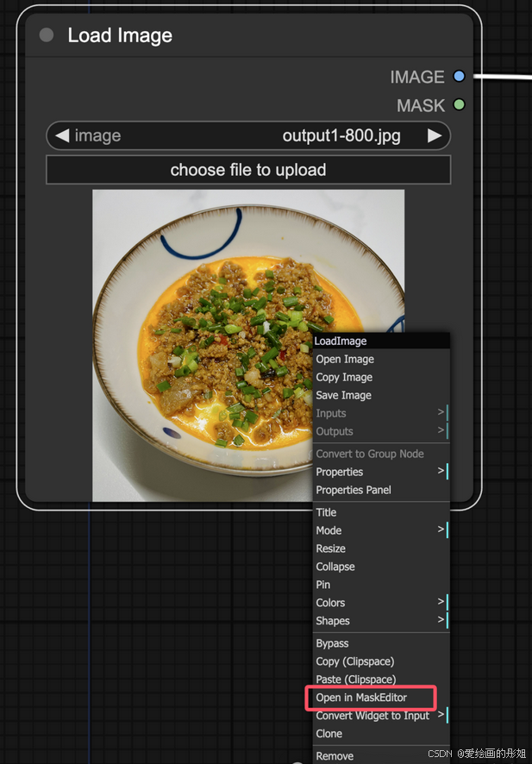Expand the Outputs submenu

pos(380,431)
